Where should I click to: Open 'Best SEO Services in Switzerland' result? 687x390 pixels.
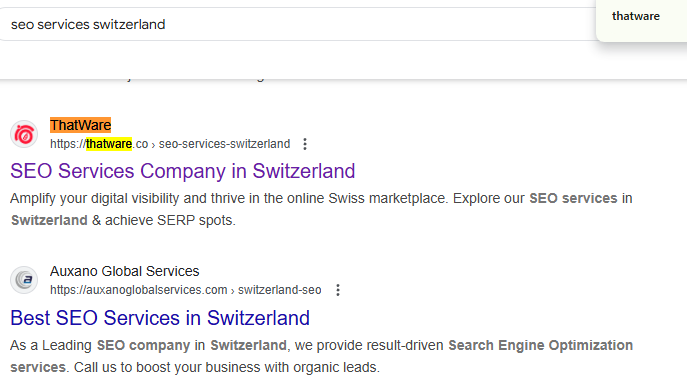point(160,318)
